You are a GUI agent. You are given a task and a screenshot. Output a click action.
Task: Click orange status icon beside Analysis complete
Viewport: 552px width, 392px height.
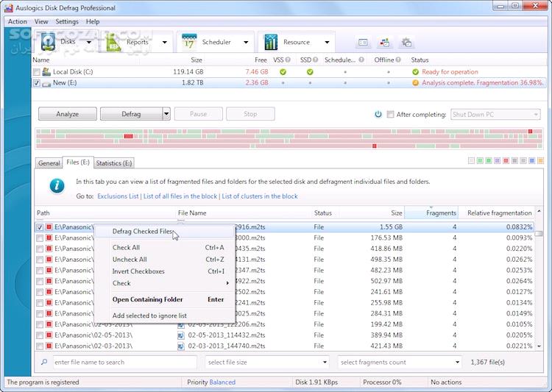click(x=415, y=83)
